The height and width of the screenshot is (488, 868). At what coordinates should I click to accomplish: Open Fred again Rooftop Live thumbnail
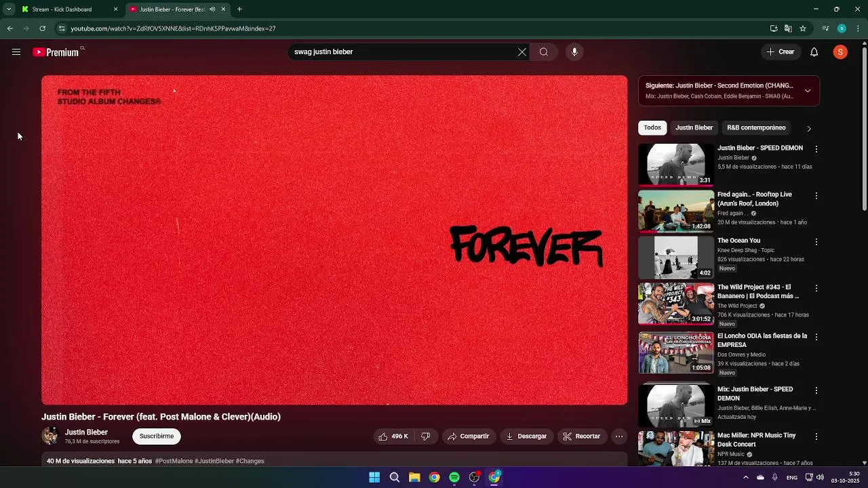coord(676,211)
